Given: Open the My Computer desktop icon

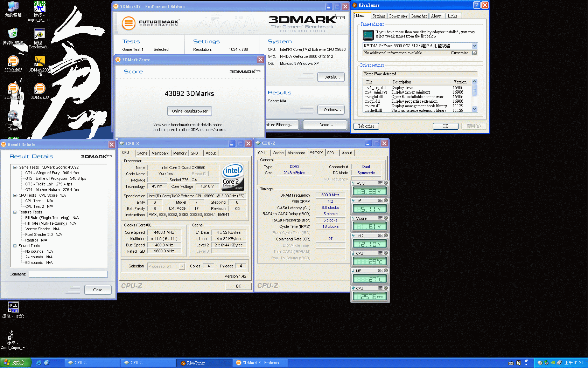Looking at the screenshot, I should [x=13, y=9].
